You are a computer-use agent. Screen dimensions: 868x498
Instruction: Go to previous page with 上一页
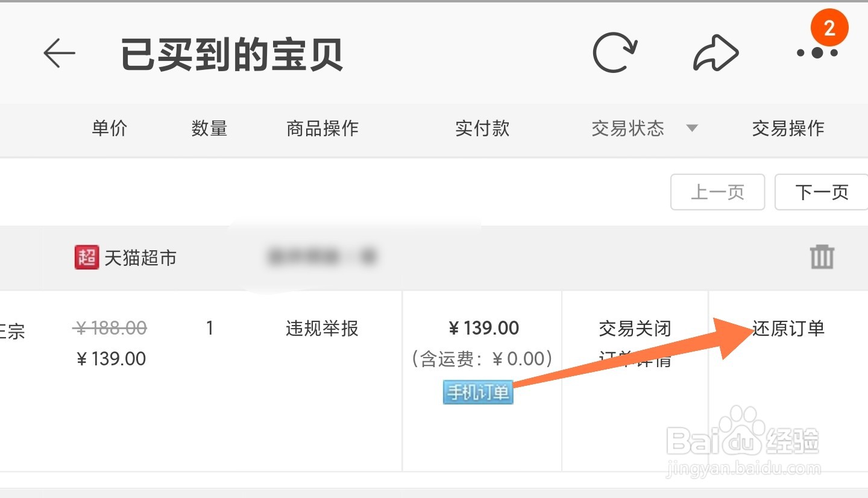tap(717, 192)
